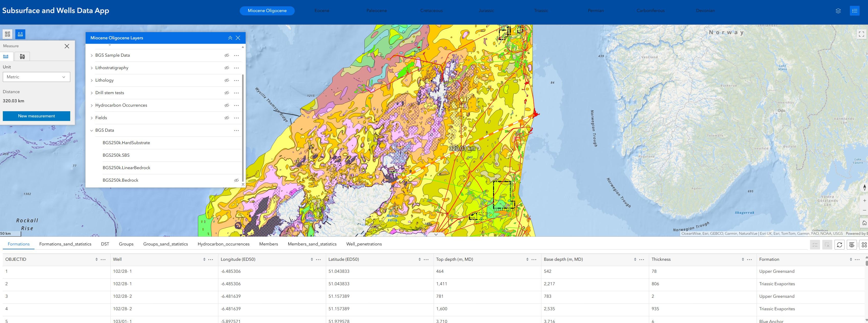868x323 pixels.
Task: Open options menu for Lithostratigraphy
Action: 236,68
